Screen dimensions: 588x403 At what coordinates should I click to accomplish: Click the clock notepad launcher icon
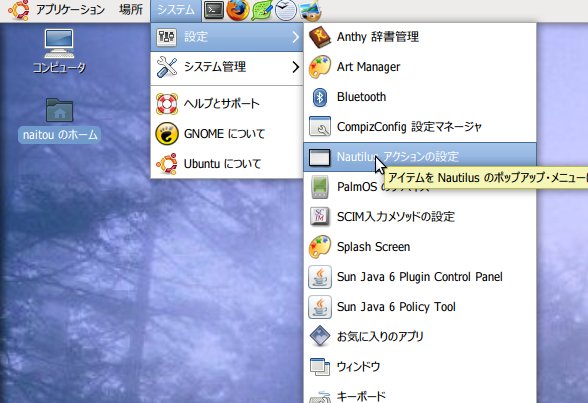(x=286, y=10)
